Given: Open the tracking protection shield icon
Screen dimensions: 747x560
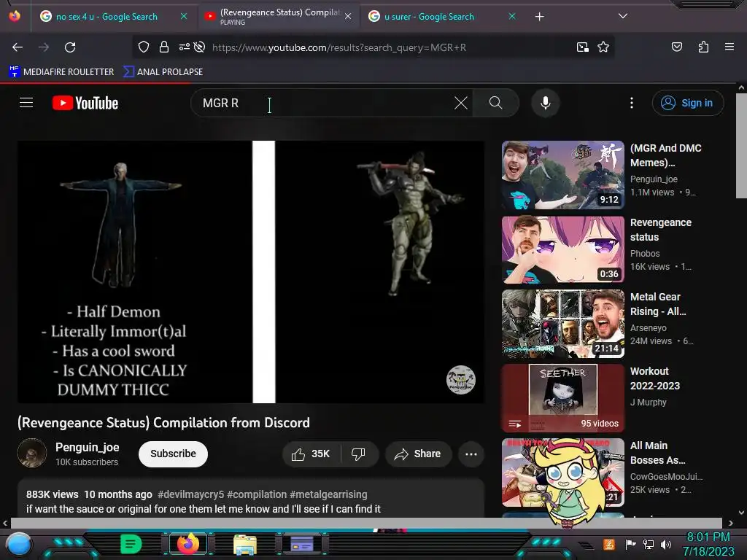Looking at the screenshot, I should [144, 47].
